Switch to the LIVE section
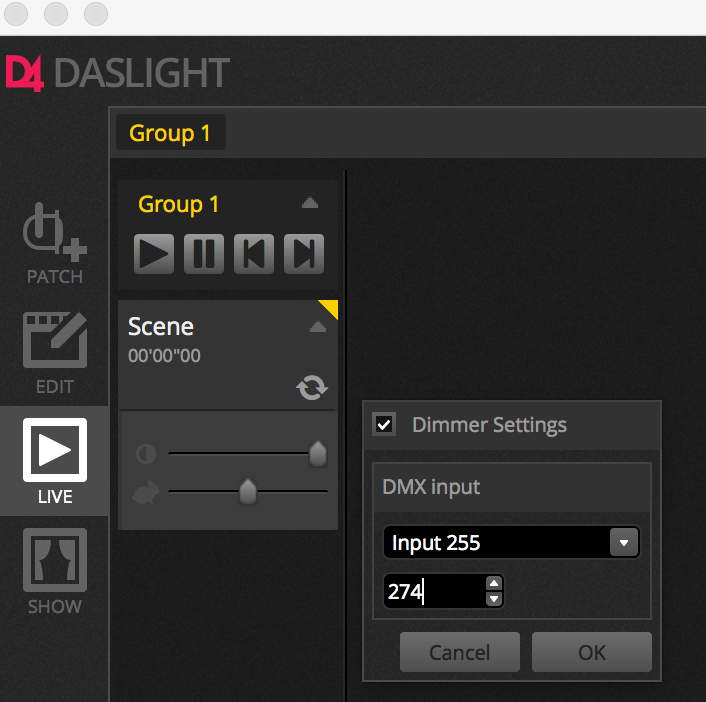This screenshot has height=702, width=706. 54,461
